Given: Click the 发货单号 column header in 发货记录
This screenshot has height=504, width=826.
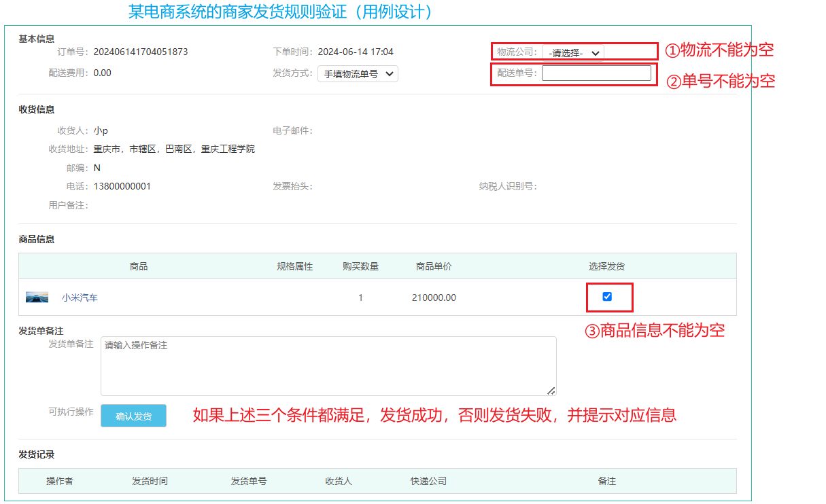Looking at the screenshot, I should pos(248,481).
